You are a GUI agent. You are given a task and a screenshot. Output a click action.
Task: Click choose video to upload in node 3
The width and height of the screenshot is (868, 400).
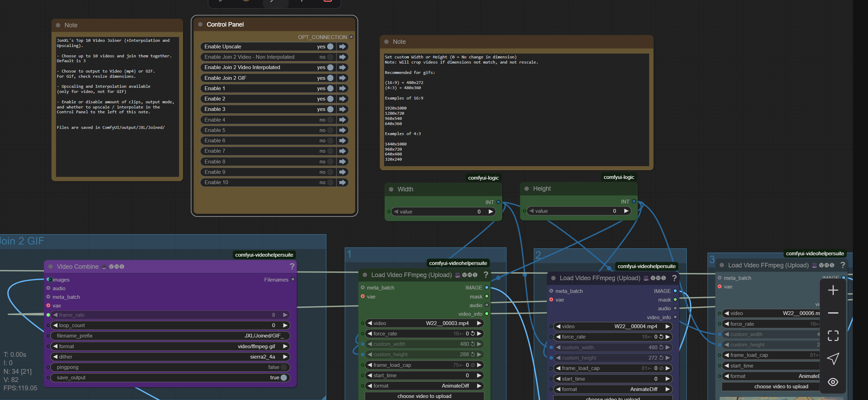click(781, 387)
